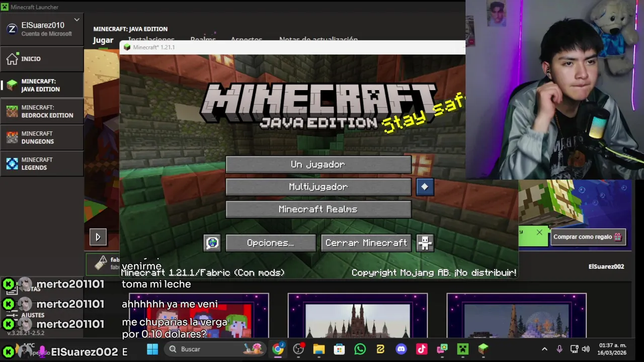Dismiss the green banner with X
The height and width of the screenshot is (362, 644).
coord(539,232)
